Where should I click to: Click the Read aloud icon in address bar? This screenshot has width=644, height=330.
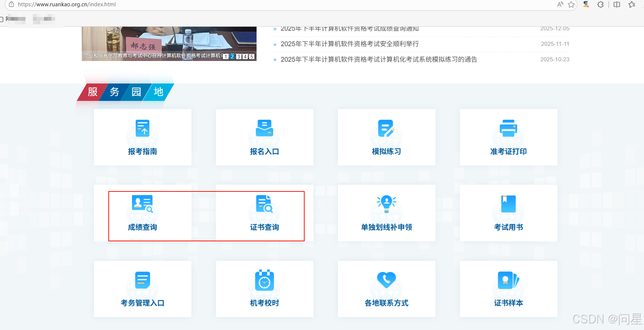pyautogui.click(x=560, y=4)
